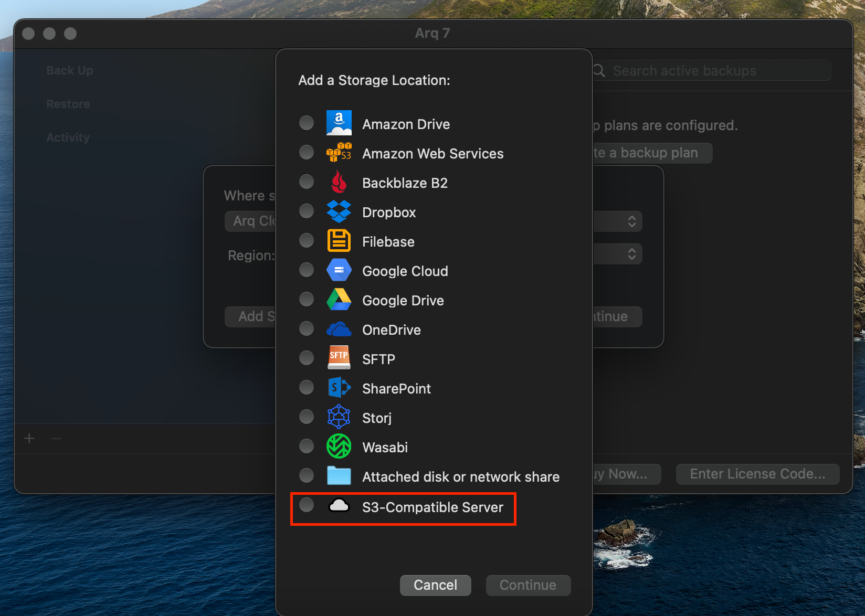Screen dimensions: 865x616
Task: Click the Storj icon
Action: tap(339, 417)
